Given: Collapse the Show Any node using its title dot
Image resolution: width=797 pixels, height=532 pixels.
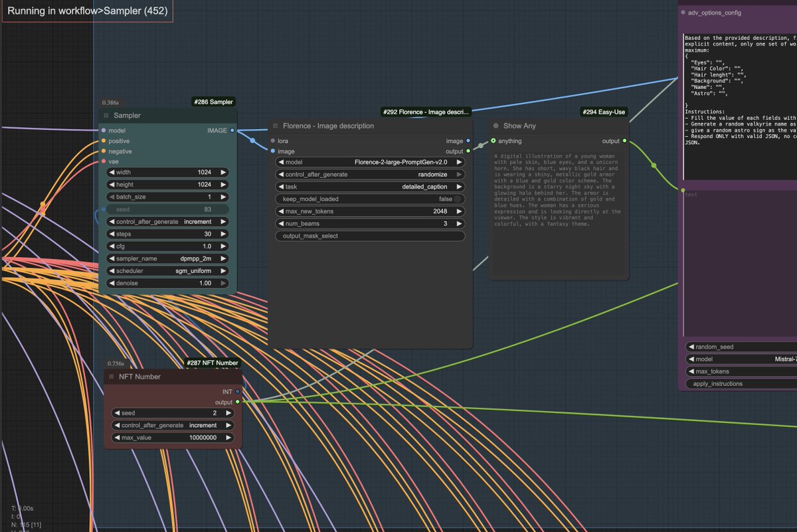Looking at the screenshot, I should pyautogui.click(x=496, y=126).
